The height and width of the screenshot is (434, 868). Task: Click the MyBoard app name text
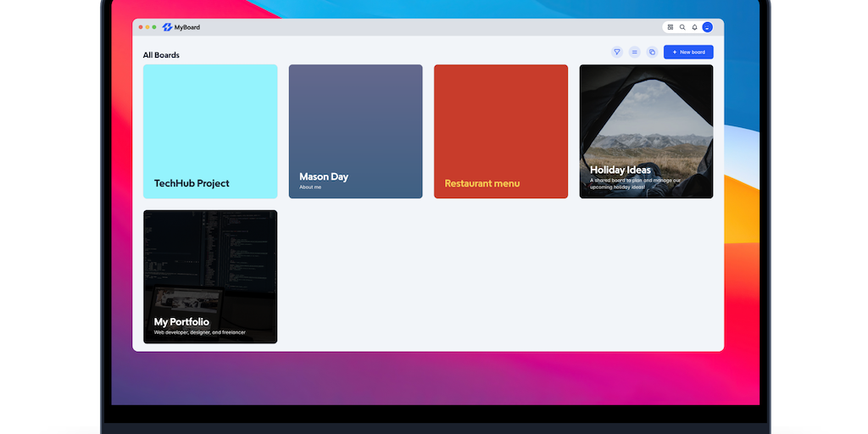pyautogui.click(x=187, y=27)
